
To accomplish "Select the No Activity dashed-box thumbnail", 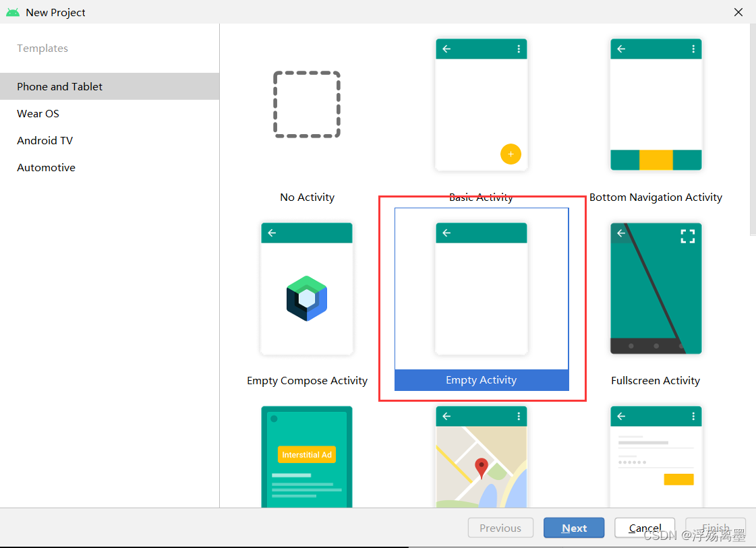I will (307, 104).
